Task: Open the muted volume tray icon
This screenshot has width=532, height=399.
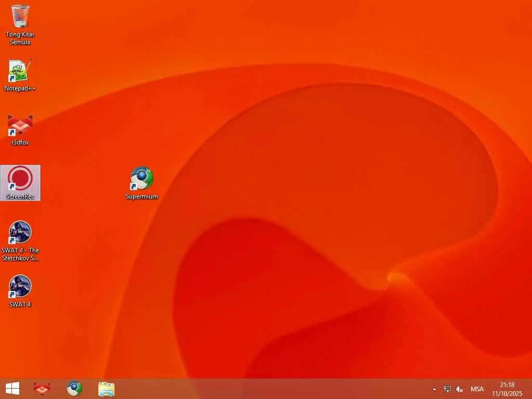Action: click(x=459, y=389)
